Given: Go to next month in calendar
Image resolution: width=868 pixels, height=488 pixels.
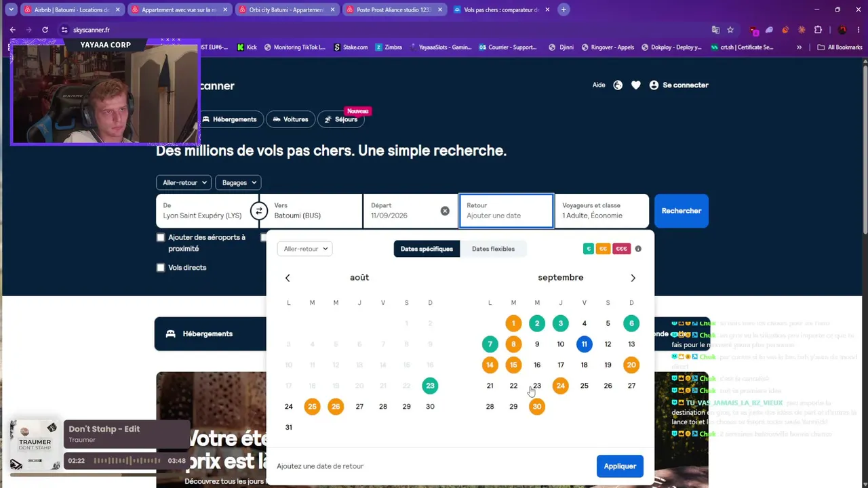Looking at the screenshot, I should point(633,278).
